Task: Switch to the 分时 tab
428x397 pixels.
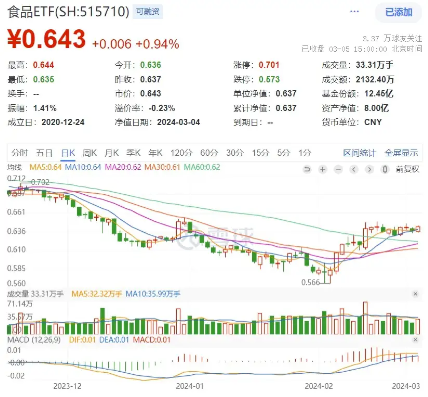Action: click(x=19, y=153)
